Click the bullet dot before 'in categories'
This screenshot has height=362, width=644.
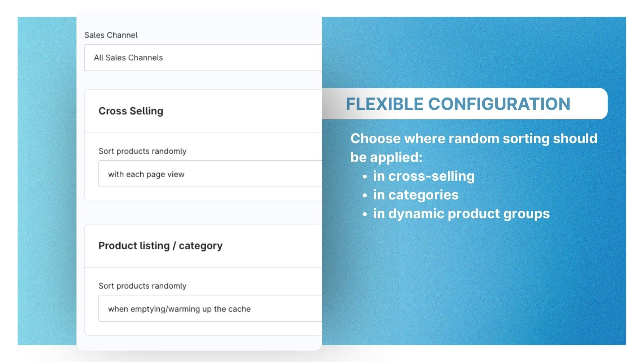pos(365,196)
